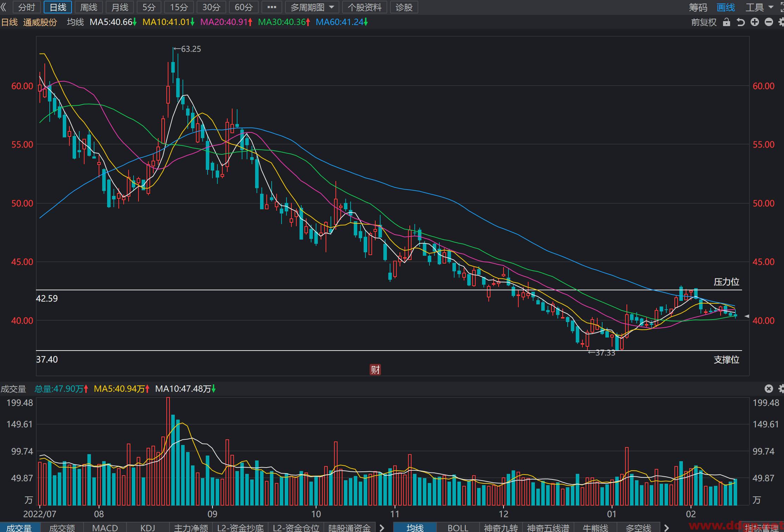Click the 支撑位 support line label

point(726,360)
